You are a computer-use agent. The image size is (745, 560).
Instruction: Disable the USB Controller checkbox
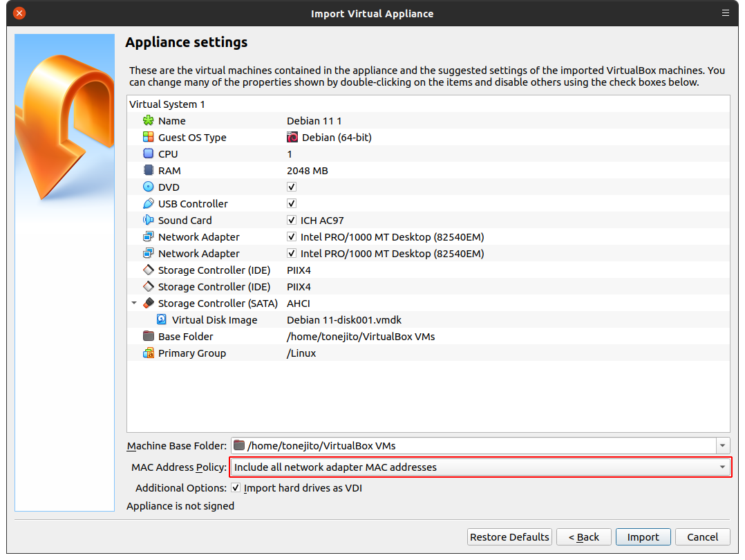coord(292,204)
